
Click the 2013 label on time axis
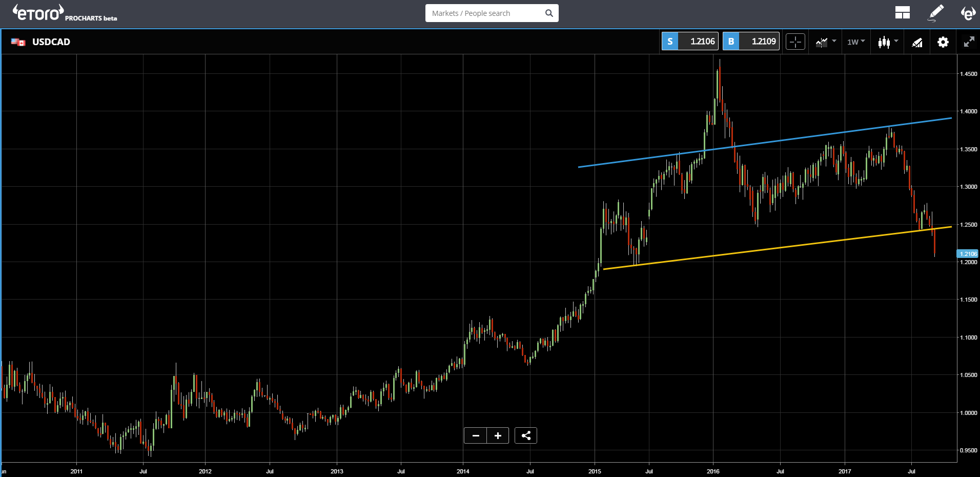(337, 471)
